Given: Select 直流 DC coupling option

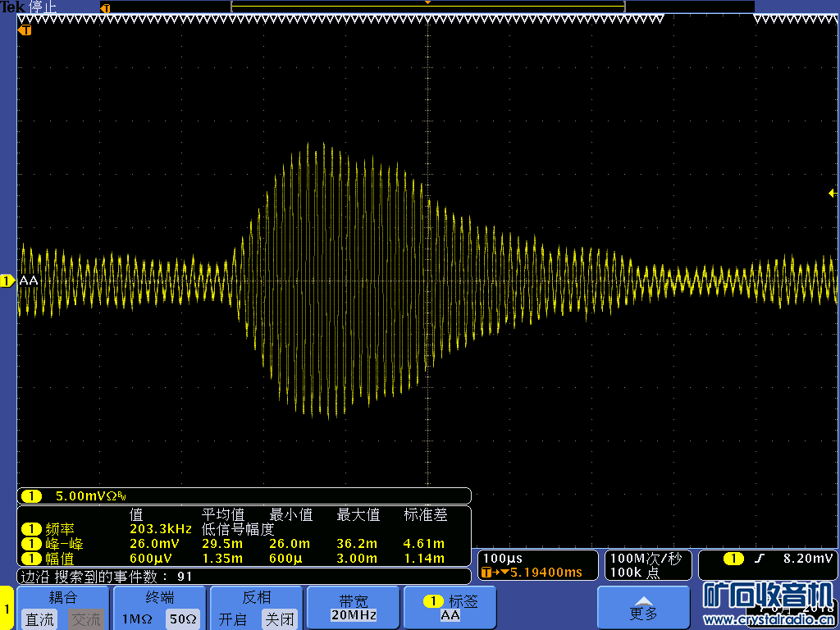Looking at the screenshot, I should [x=39, y=619].
